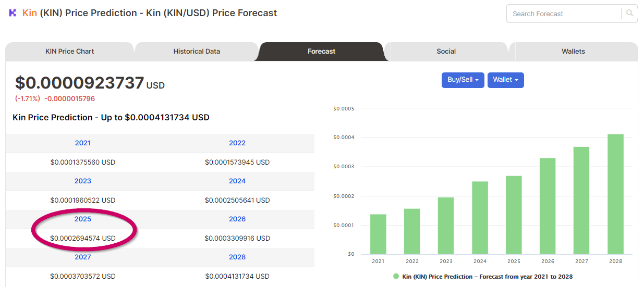The width and height of the screenshot is (644, 287).
Task: Click the green legend circle icon
Action: pyautogui.click(x=396, y=276)
